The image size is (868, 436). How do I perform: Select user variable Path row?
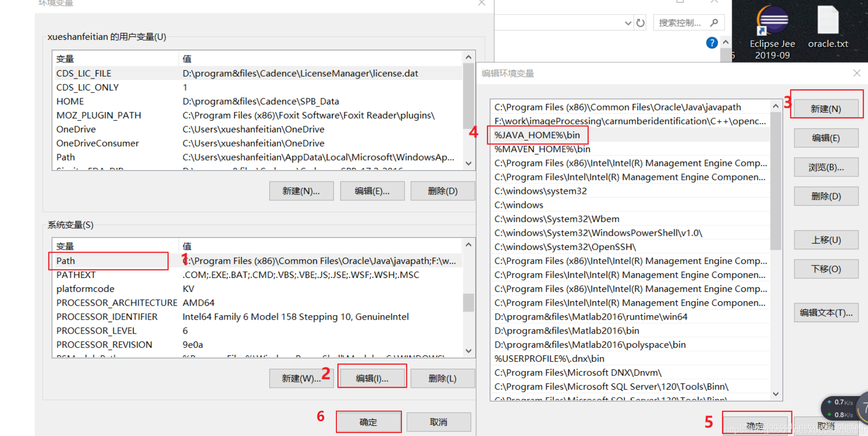click(257, 157)
